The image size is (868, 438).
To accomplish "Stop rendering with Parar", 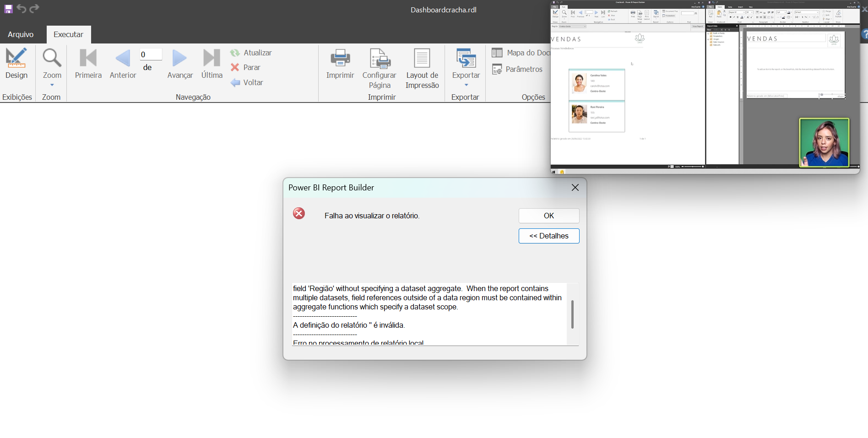I will [x=245, y=67].
